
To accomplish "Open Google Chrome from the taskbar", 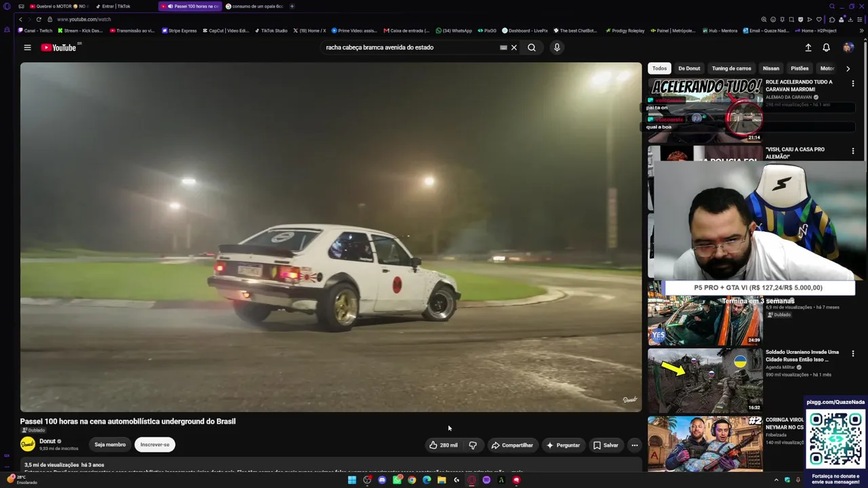I will click(412, 480).
